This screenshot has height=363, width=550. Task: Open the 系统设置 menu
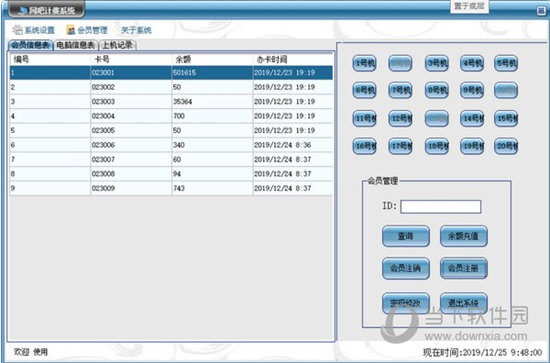click(x=34, y=30)
